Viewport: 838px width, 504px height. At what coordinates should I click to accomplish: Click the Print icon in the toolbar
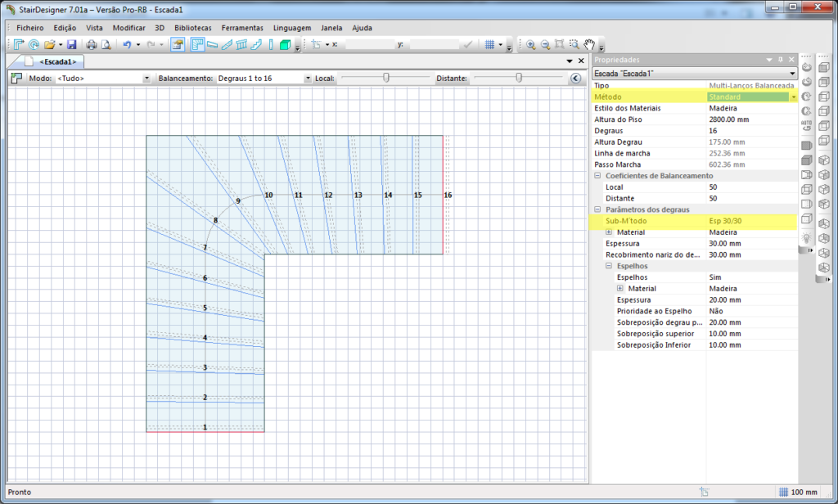click(x=92, y=44)
